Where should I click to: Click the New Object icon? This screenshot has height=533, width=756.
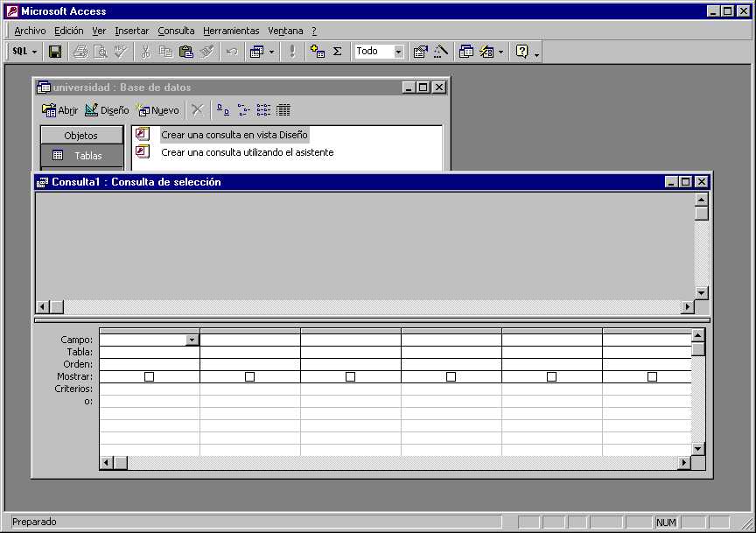click(x=487, y=51)
